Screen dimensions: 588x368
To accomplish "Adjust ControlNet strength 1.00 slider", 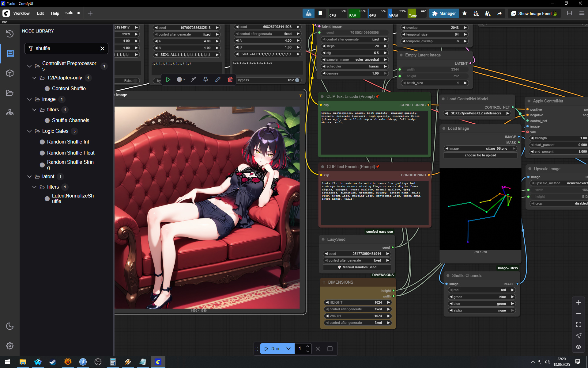I will pos(559,138).
